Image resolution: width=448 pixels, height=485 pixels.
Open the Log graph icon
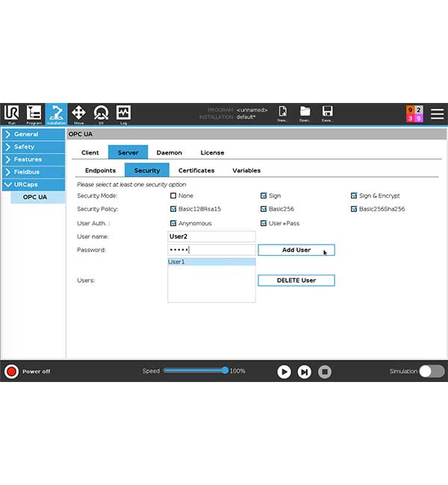tap(123, 114)
